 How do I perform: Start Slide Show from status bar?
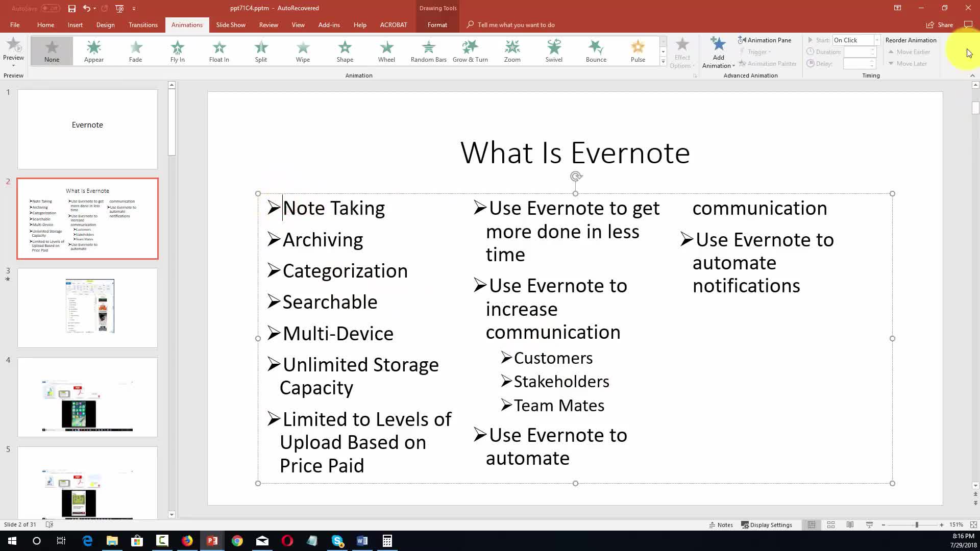click(869, 524)
